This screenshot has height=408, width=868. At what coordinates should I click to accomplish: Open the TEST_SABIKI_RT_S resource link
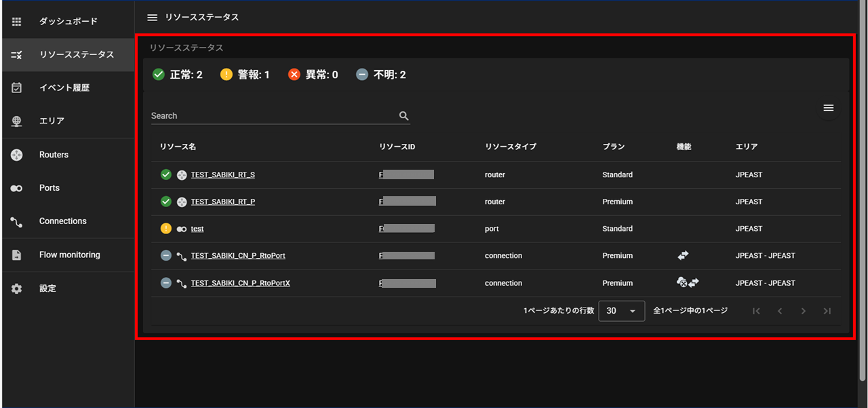(x=222, y=174)
